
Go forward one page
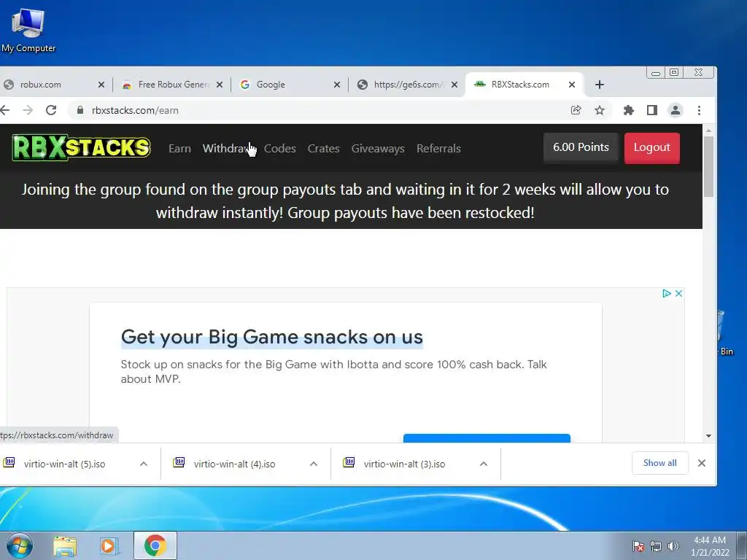click(28, 111)
